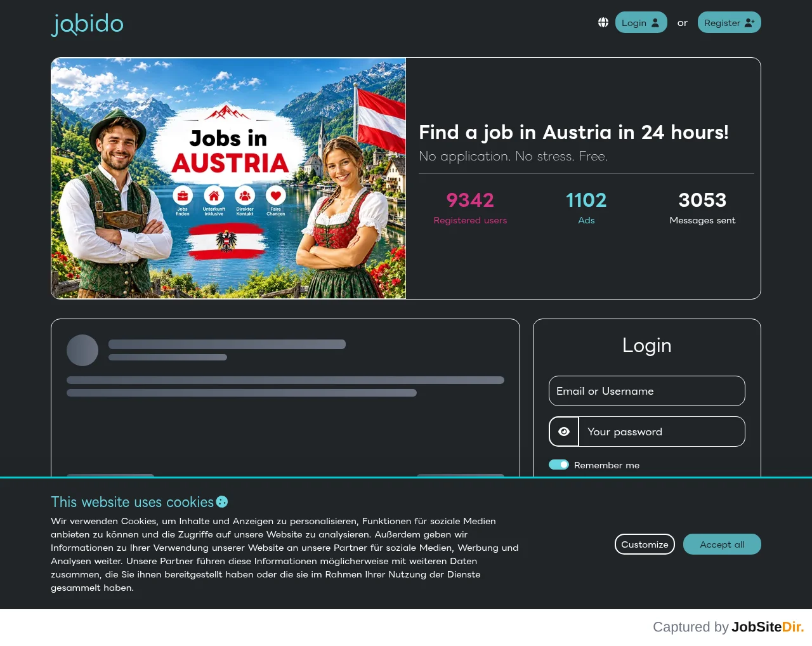Screen dimensions: 812x646
Task: Click the 'This website uses cookies' heading
Action: click(132, 502)
